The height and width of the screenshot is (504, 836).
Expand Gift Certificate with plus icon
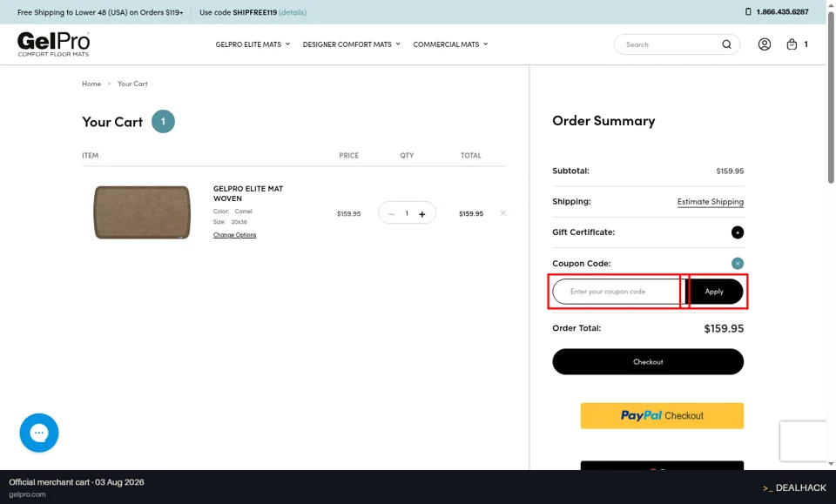pos(737,232)
